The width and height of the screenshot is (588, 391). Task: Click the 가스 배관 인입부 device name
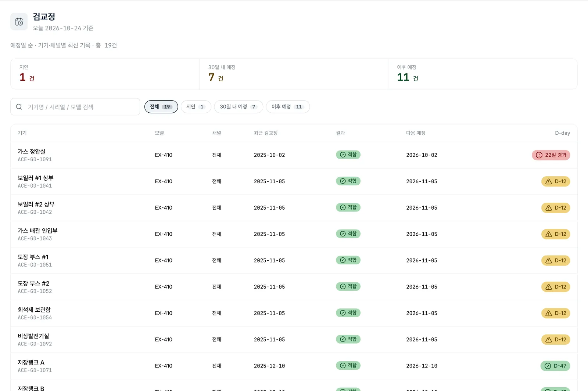click(x=37, y=231)
